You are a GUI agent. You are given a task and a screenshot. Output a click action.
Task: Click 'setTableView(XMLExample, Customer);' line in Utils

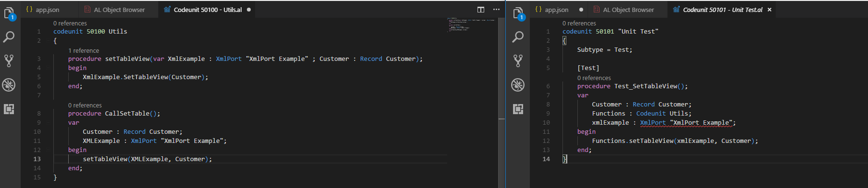coord(147,159)
